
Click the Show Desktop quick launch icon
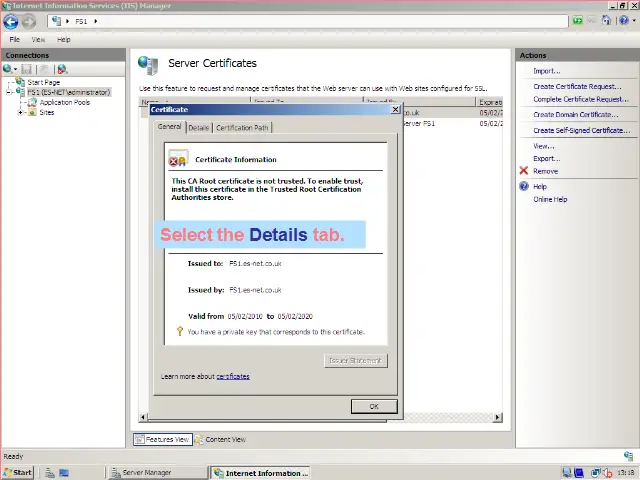(64, 473)
